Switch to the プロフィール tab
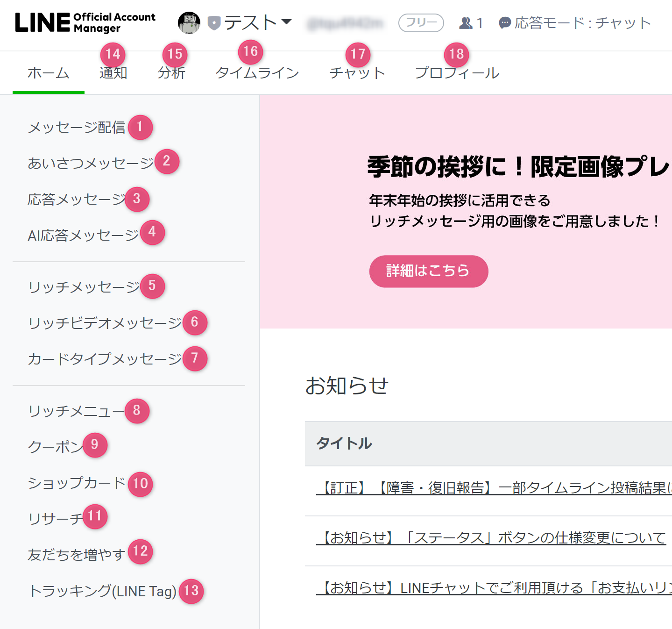 (x=457, y=73)
